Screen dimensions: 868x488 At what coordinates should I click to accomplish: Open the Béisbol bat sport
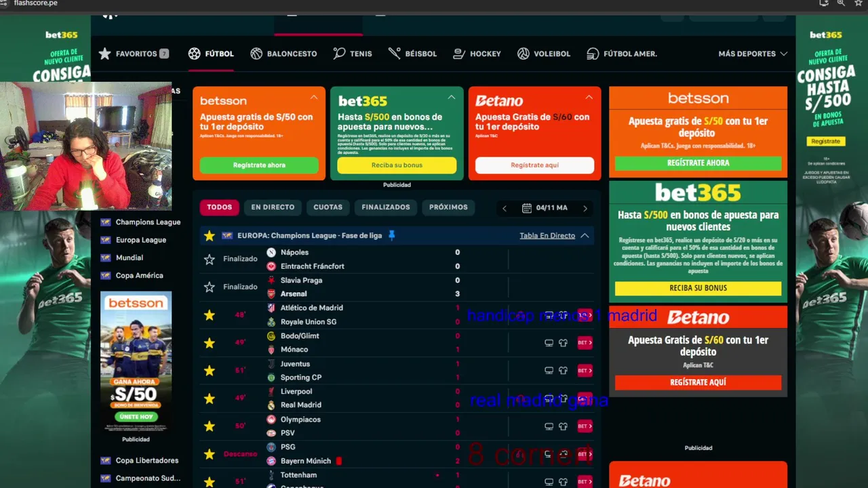[412, 54]
